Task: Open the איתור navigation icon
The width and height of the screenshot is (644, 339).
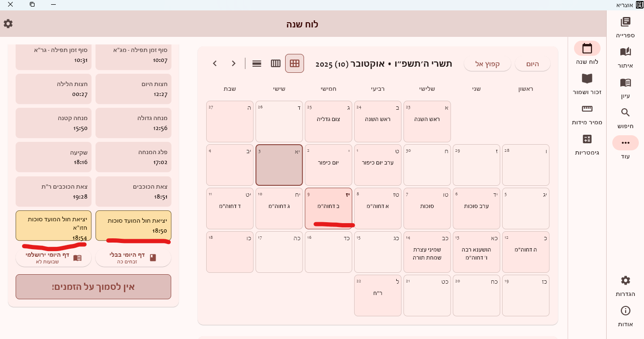Action: 625,52
